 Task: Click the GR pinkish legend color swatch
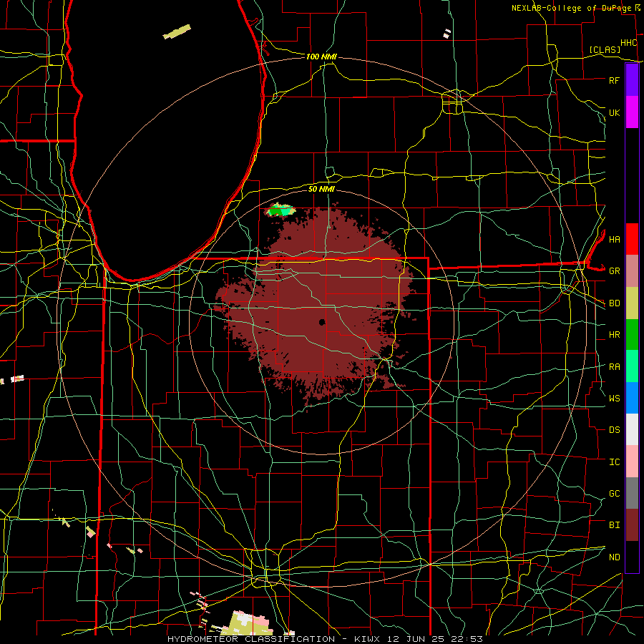click(x=632, y=270)
